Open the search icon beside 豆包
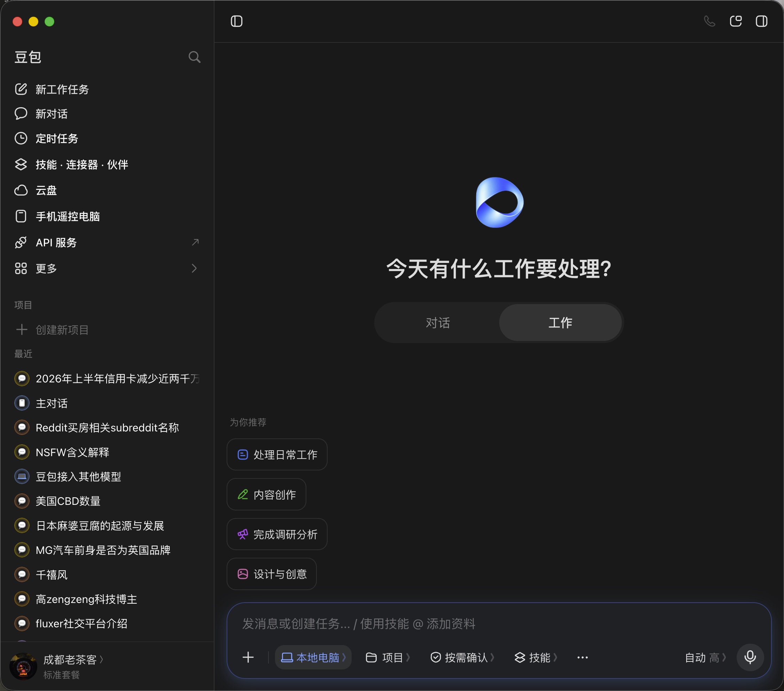The height and width of the screenshot is (691, 784). click(195, 57)
